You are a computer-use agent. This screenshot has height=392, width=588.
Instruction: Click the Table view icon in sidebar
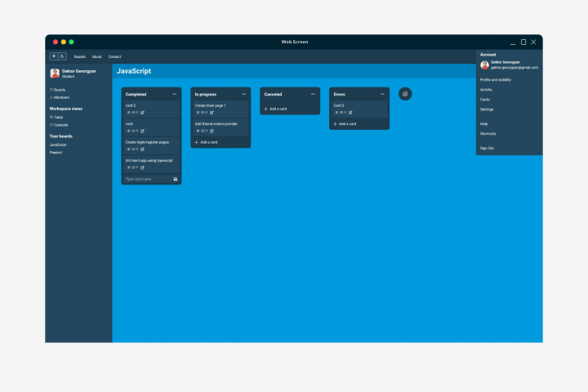tap(51, 117)
